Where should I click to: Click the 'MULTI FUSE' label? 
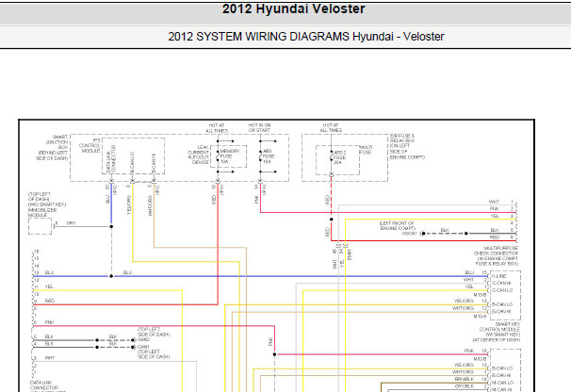click(366, 150)
